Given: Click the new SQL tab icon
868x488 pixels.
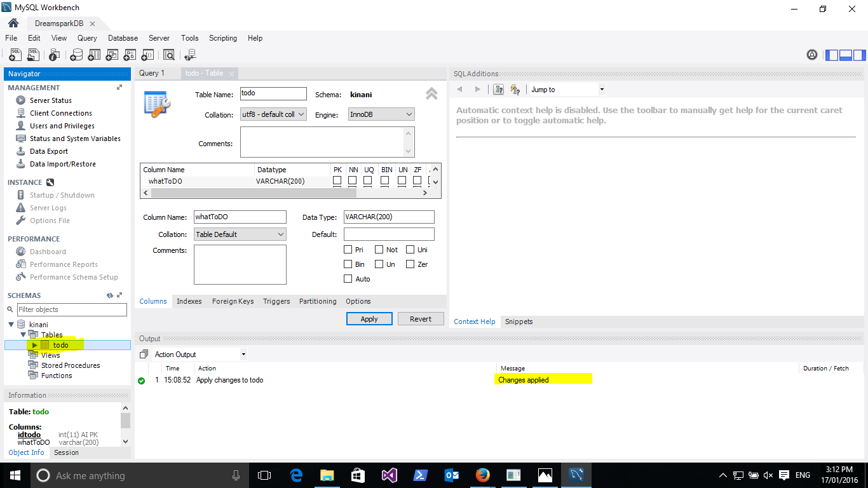Looking at the screenshot, I should coord(15,55).
